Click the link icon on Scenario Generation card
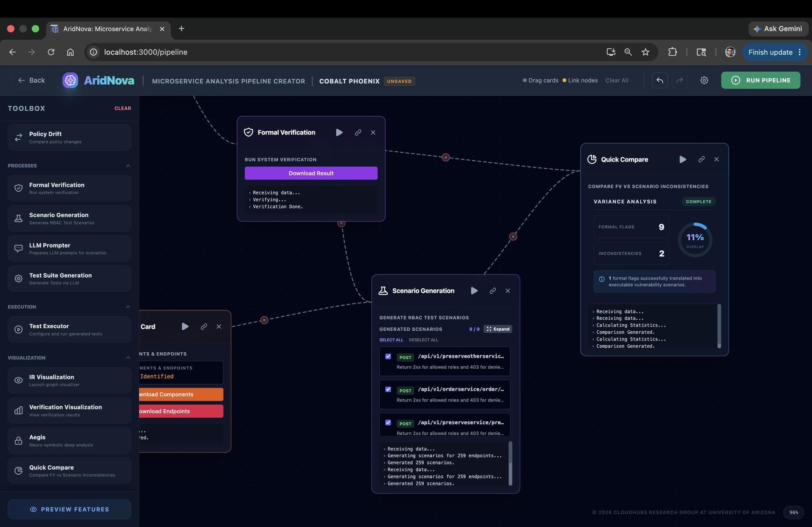Screen dimensions: 812x527 point(493,291)
